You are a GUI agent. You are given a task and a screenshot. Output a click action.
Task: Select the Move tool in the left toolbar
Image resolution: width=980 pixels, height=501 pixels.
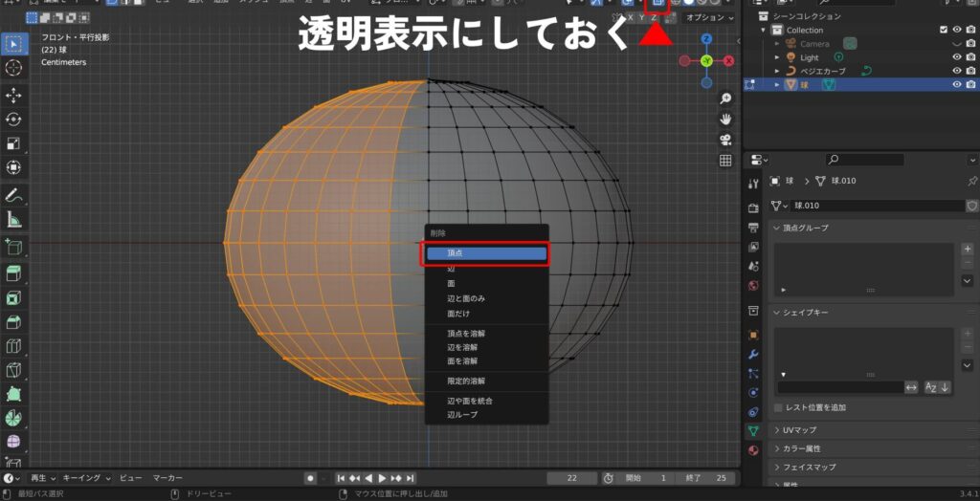(x=13, y=95)
